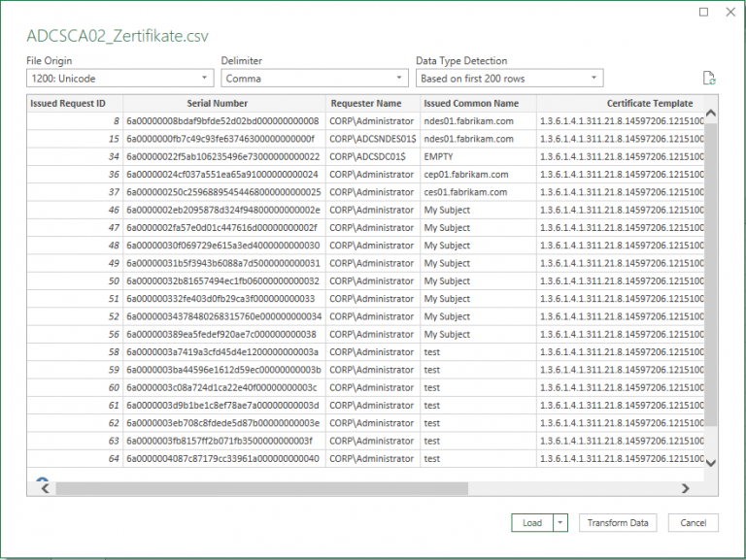Click serial number ending in 00000000003f
The height and width of the screenshot is (560, 746).
[x=224, y=442]
